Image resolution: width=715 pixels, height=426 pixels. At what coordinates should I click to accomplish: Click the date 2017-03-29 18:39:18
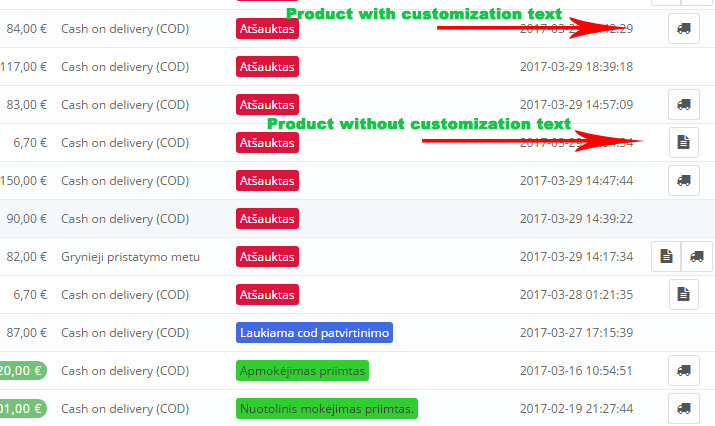[576, 67]
